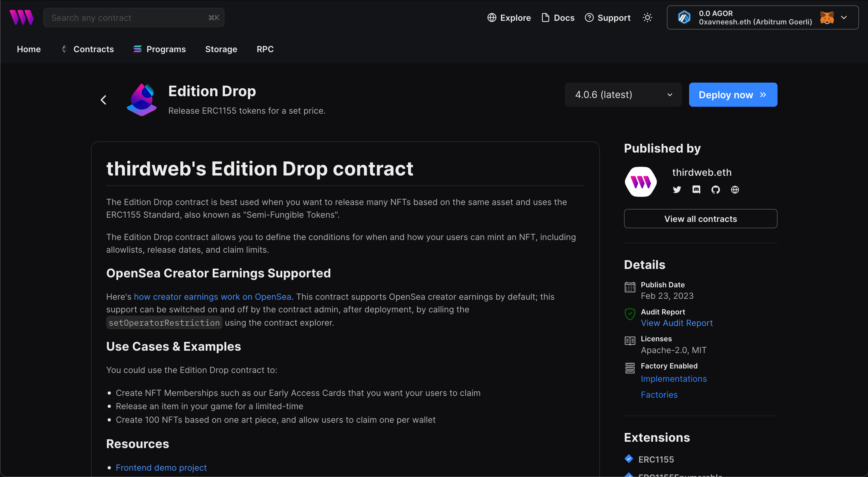
Task: Open the RPC navigation item
Action: click(265, 49)
